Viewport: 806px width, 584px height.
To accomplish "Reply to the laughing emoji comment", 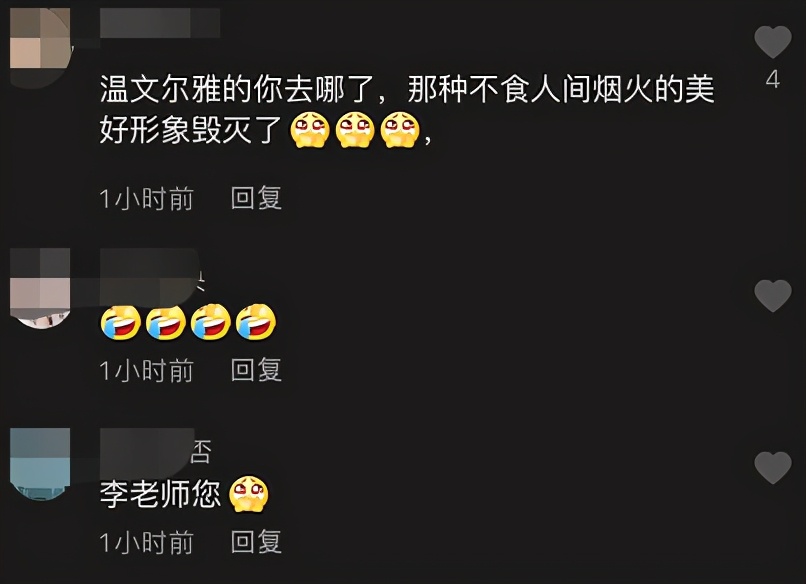I will 256,370.
